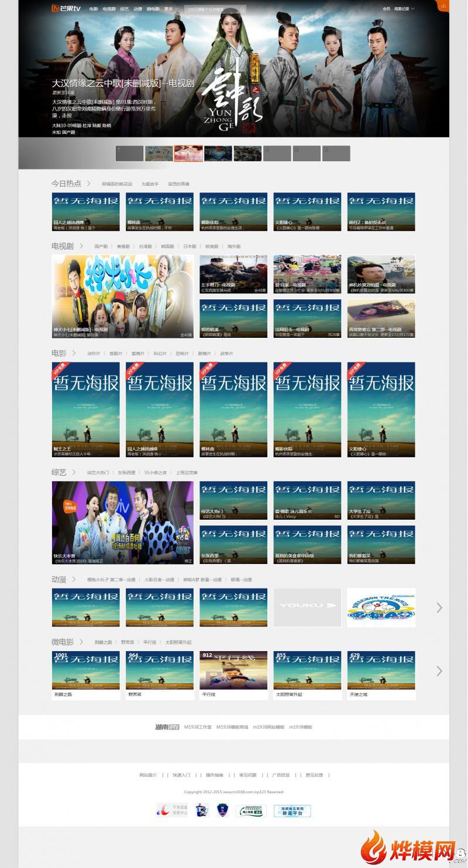Select the fifth banner carousel thumbnail
This screenshot has width=468, height=868.
(247, 154)
